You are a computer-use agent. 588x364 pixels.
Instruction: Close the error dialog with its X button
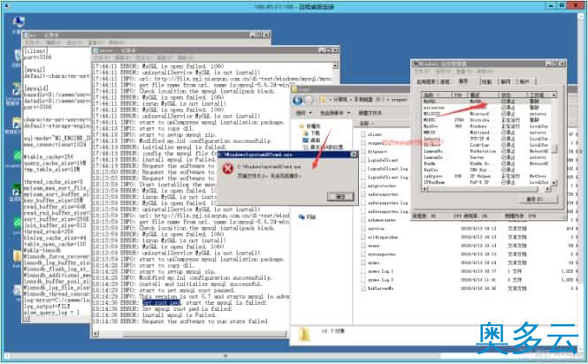coord(354,155)
